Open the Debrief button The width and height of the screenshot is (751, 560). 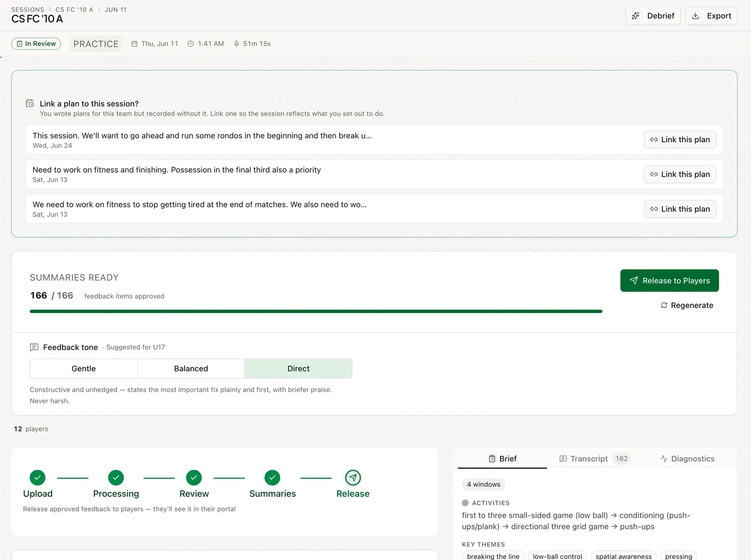tap(653, 16)
